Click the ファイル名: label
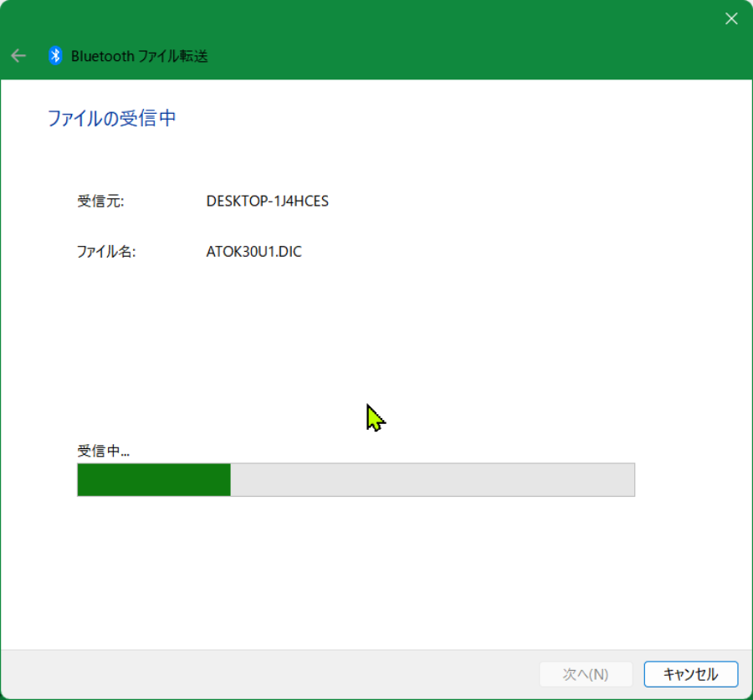Viewport: 753px width, 700px height. coord(106,252)
